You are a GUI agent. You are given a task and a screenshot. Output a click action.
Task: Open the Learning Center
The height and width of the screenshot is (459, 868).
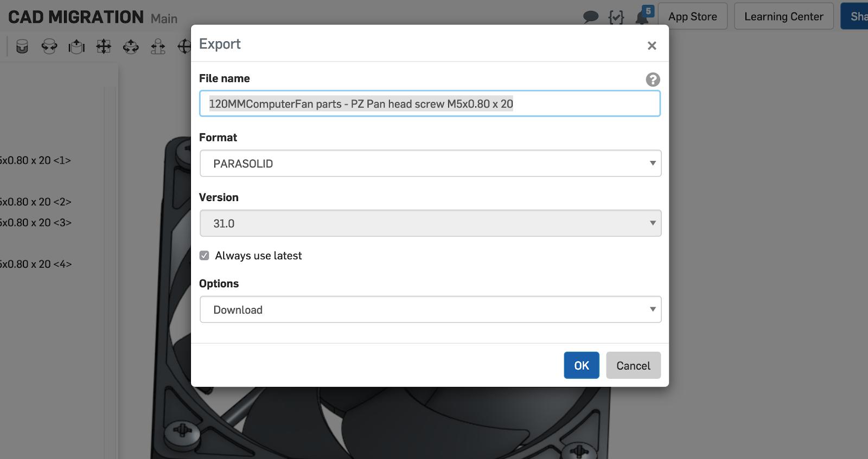783,17
